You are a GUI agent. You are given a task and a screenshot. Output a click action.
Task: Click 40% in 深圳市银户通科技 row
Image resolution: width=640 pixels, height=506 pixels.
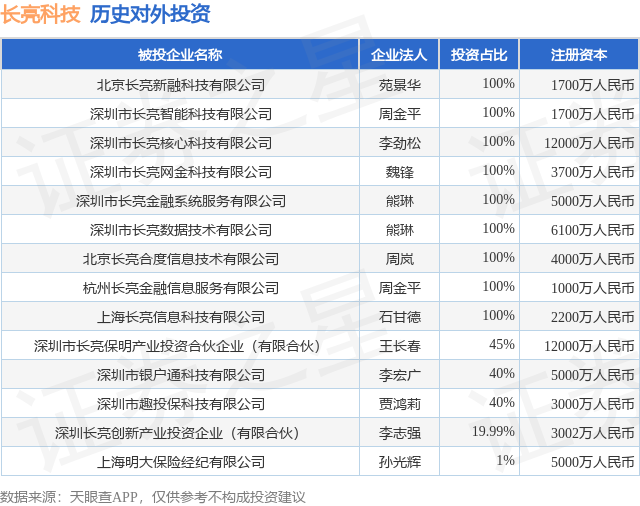pyautogui.click(x=502, y=373)
